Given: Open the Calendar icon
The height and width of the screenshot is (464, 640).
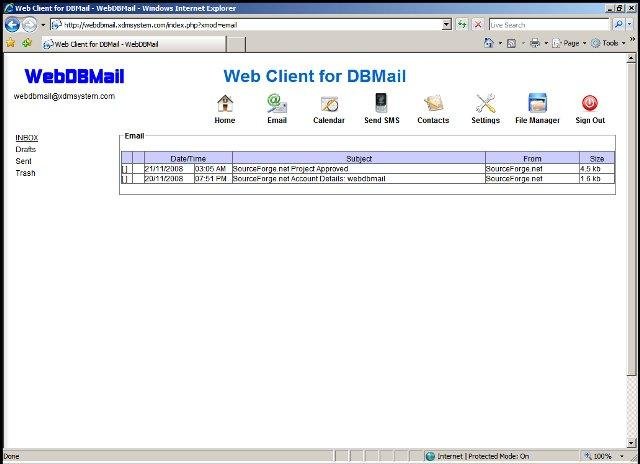Looking at the screenshot, I should coord(329,104).
